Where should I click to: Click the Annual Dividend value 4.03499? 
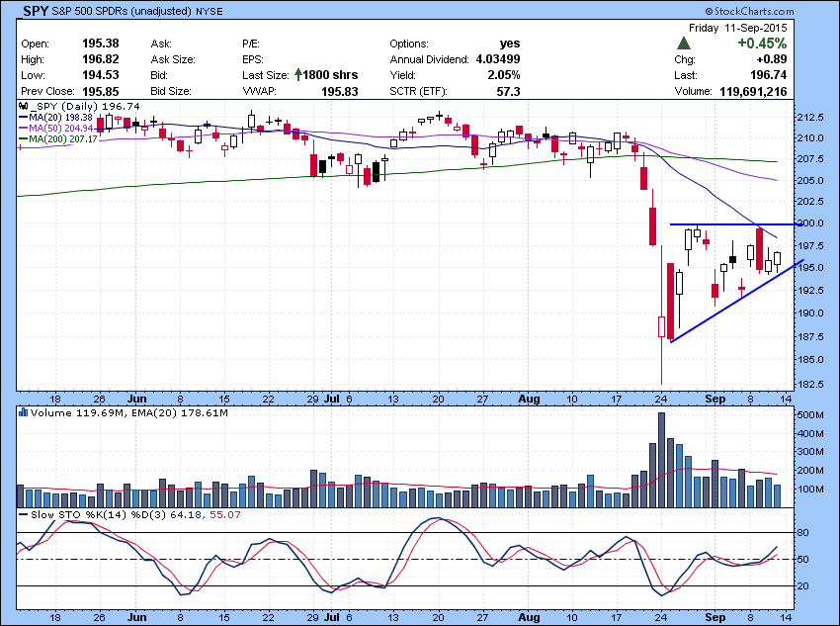click(x=498, y=59)
